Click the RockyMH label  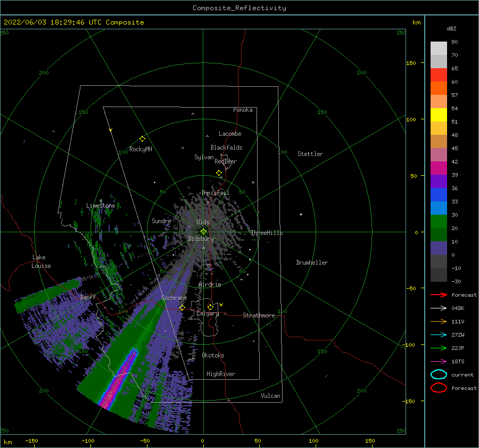pos(141,149)
